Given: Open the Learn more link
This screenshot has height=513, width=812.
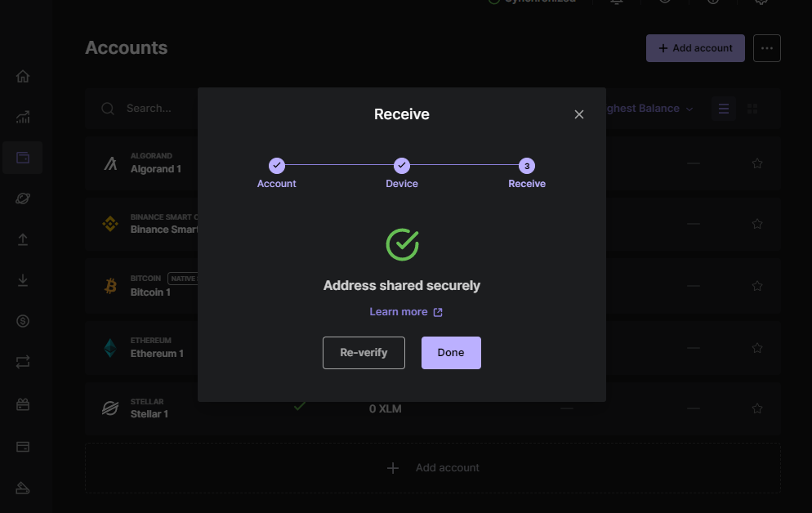Looking at the screenshot, I should 405,311.
